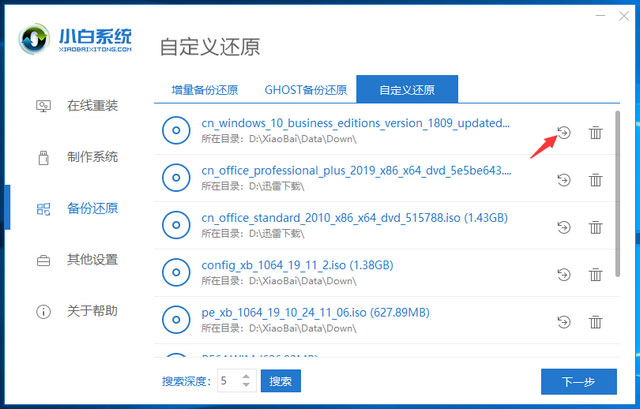The width and height of the screenshot is (640, 409).
Task: Click restore icon for cn_office_professional_plus_2019
Action: tap(563, 180)
